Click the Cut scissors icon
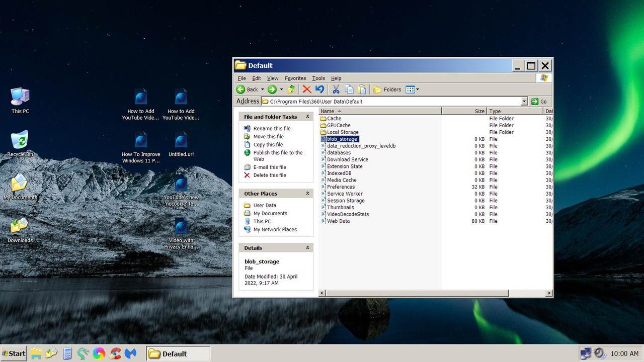This screenshot has height=362, width=644. point(336,89)
